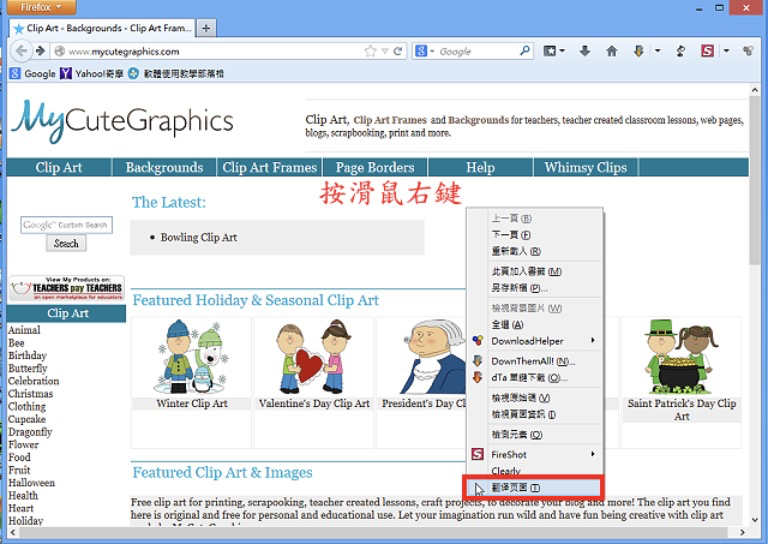The width and height of the screenshot is (768, 546).
Task: Go to the Home page icon
Action: pyautogui.click(x=612, y=50)
